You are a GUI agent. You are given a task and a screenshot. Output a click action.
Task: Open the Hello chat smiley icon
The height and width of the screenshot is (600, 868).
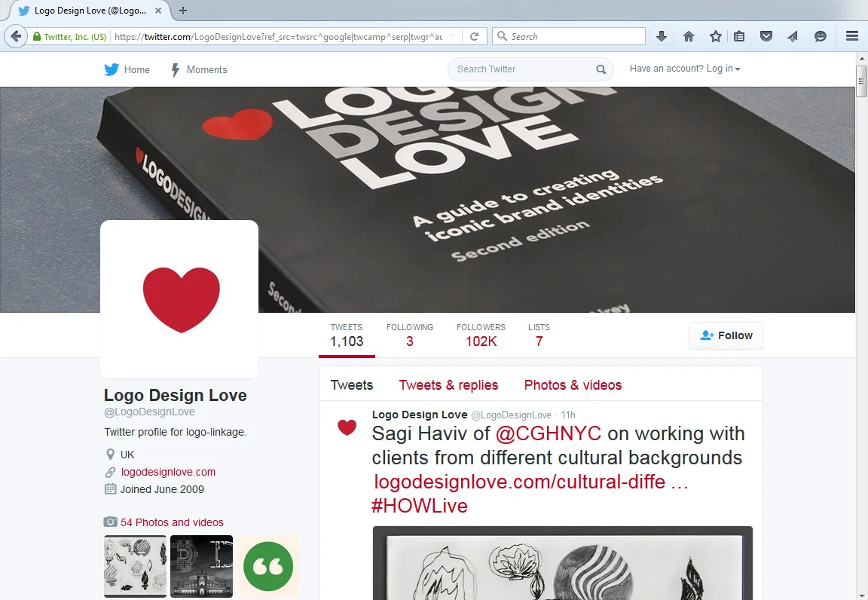(821, 37)
